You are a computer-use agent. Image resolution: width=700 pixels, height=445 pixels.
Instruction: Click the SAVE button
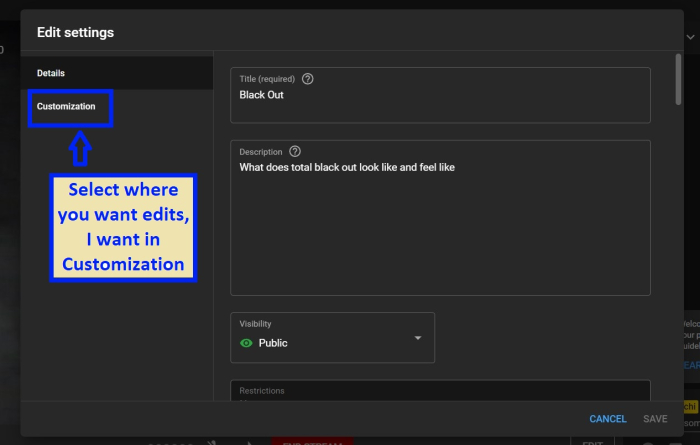(655, 419)
